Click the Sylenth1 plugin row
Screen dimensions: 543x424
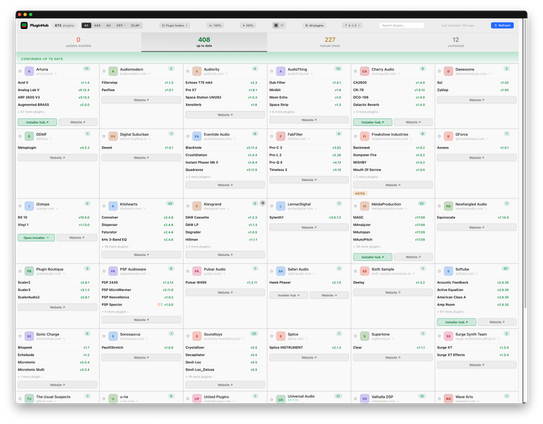click(309, 218)
